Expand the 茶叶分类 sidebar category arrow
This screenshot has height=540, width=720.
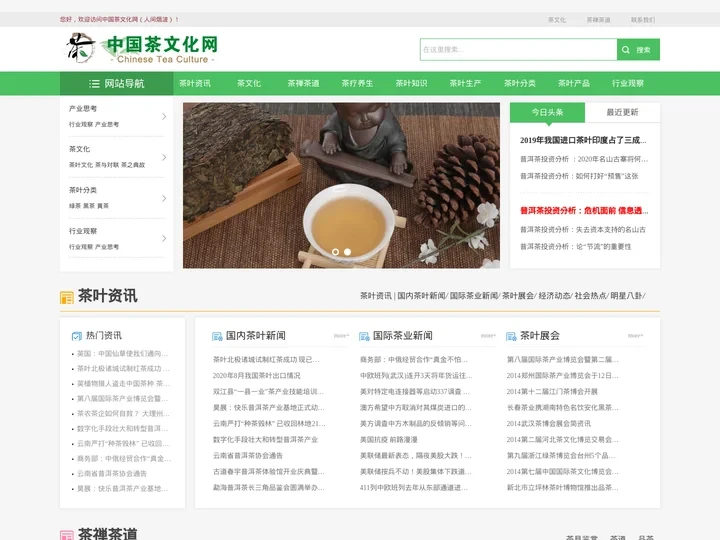pos(164,197)
